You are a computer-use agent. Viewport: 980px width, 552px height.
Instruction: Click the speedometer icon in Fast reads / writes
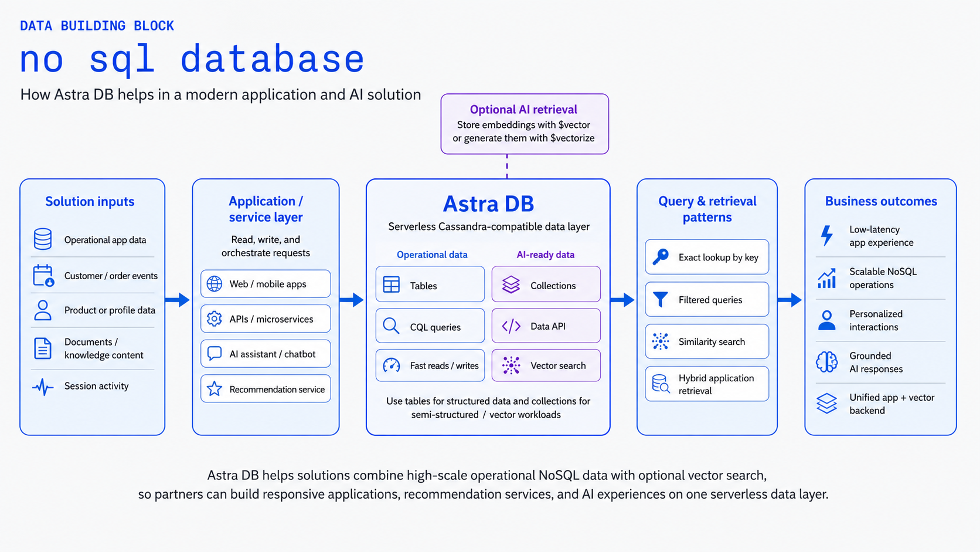click(392, 365)
